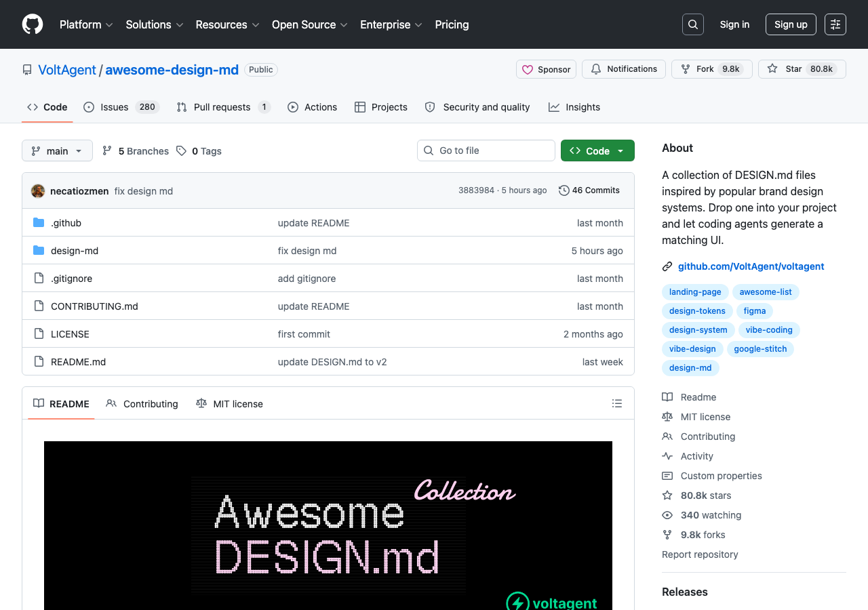Click the star icon next to 80.8k stars
Image resolution: width=868 pixels, height=610 pixels.
667,495
